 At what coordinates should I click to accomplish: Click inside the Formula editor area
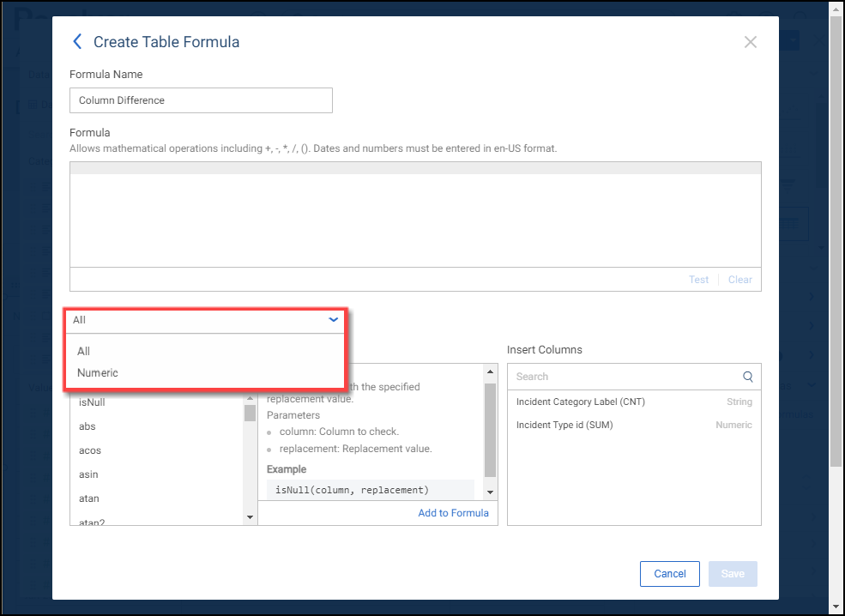415,220
